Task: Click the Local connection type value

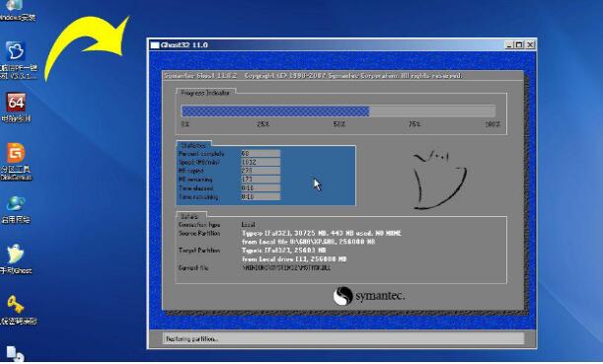Action: pyautogui.click(x=248, y=225)
